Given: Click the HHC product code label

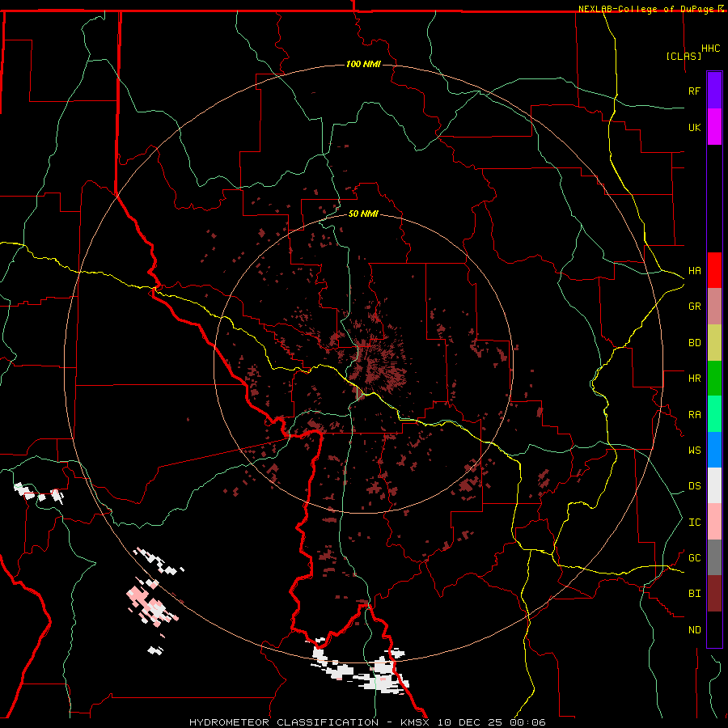Looking at the screenshot, I should tap(710, 49).
